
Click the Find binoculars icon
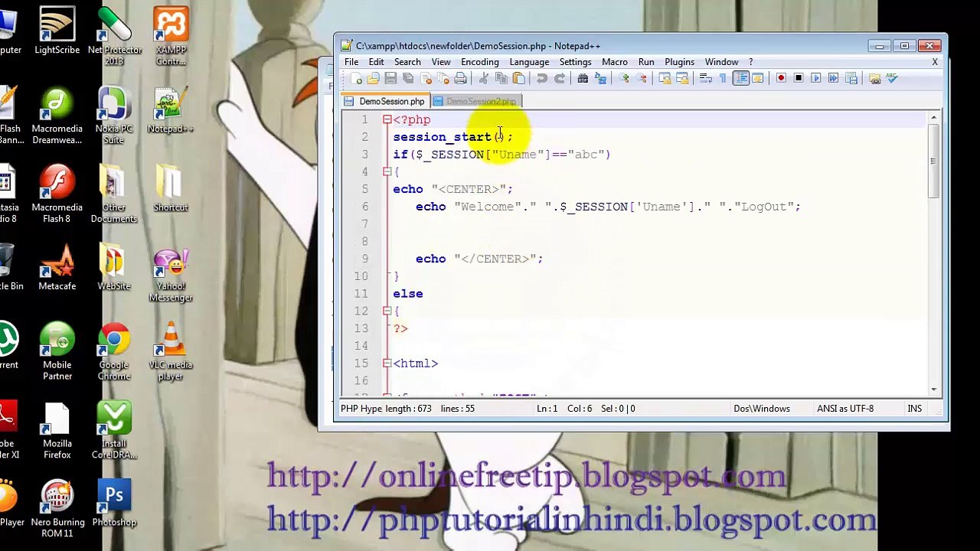[x=583, y=78]
